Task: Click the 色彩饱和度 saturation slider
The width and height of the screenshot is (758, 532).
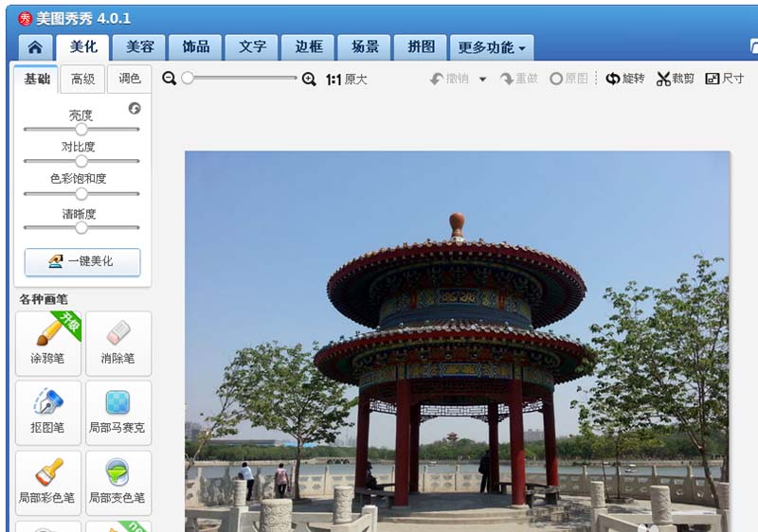Action: (x=81, y=194)
